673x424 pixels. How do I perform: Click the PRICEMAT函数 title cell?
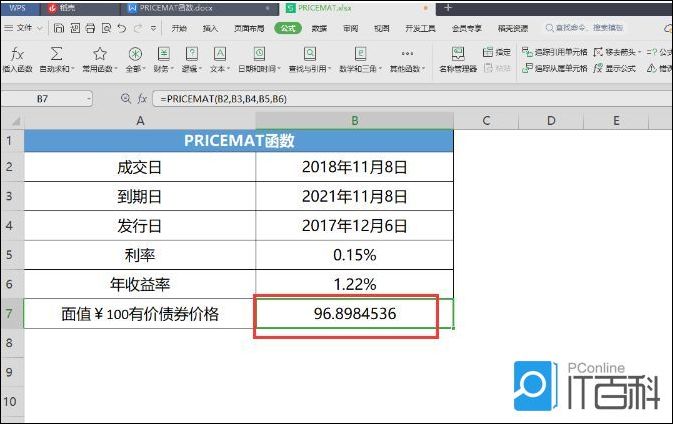pyautogui.click(x=239, y=141)
